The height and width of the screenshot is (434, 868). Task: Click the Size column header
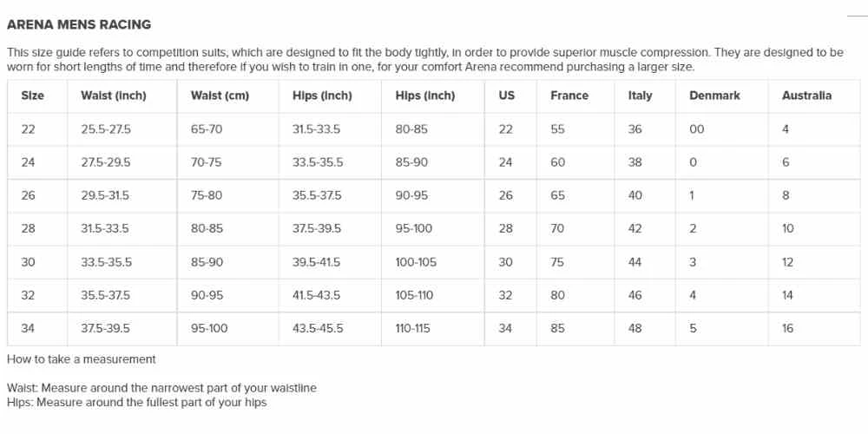click(32, 95)
